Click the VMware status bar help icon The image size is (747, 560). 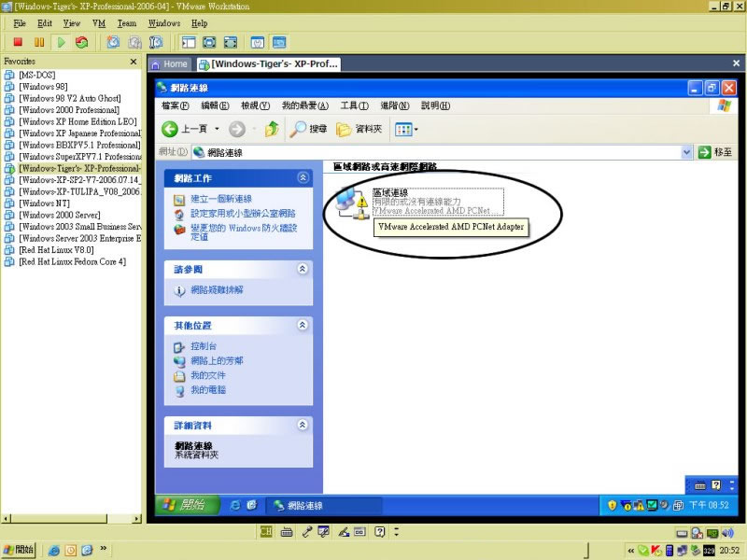pos(379,531)
